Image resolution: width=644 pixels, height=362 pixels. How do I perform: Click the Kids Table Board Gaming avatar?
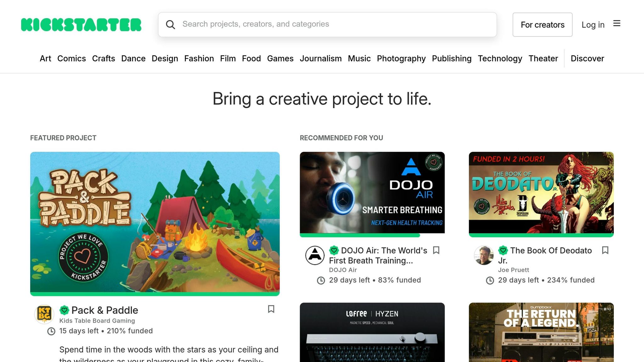coord(44,314)
